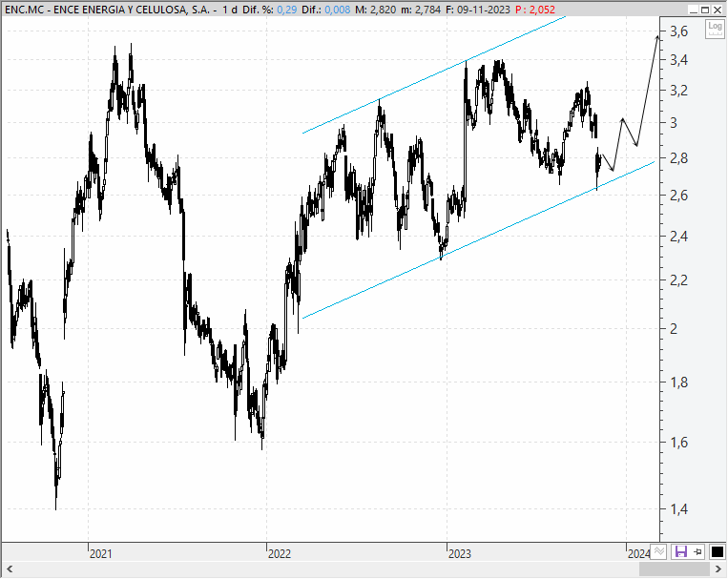Click the 3,2 price axis label
The width and height of the screenshot is (728, 579).
point(678,91)
